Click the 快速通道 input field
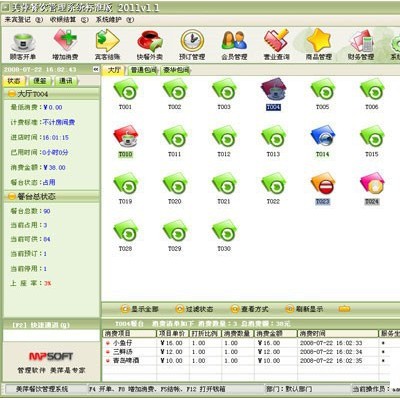Image resolution: width=400 pixels, height=400 pixels. (51, 336)
